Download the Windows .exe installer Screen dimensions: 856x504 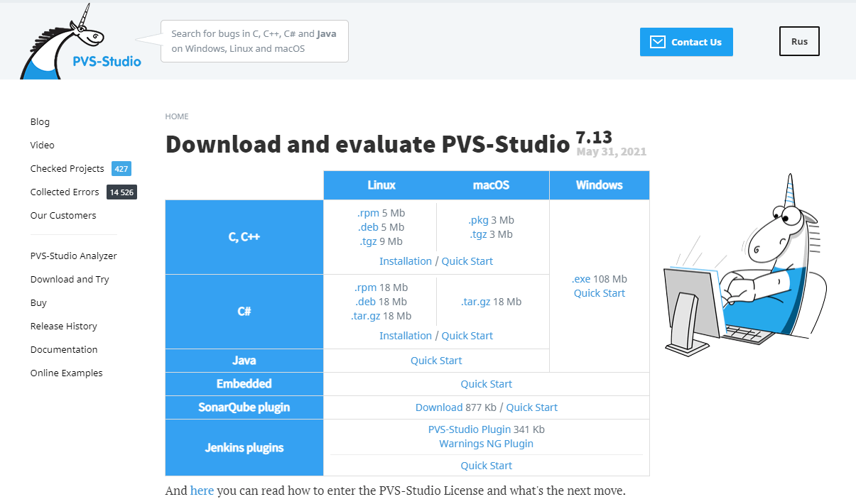click(582, 279)
